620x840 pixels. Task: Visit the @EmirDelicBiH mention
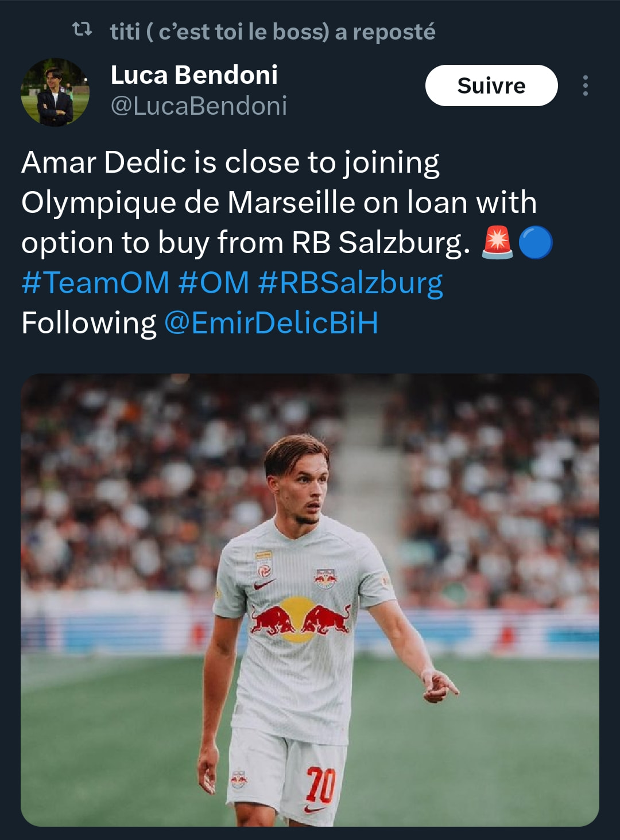271,322
